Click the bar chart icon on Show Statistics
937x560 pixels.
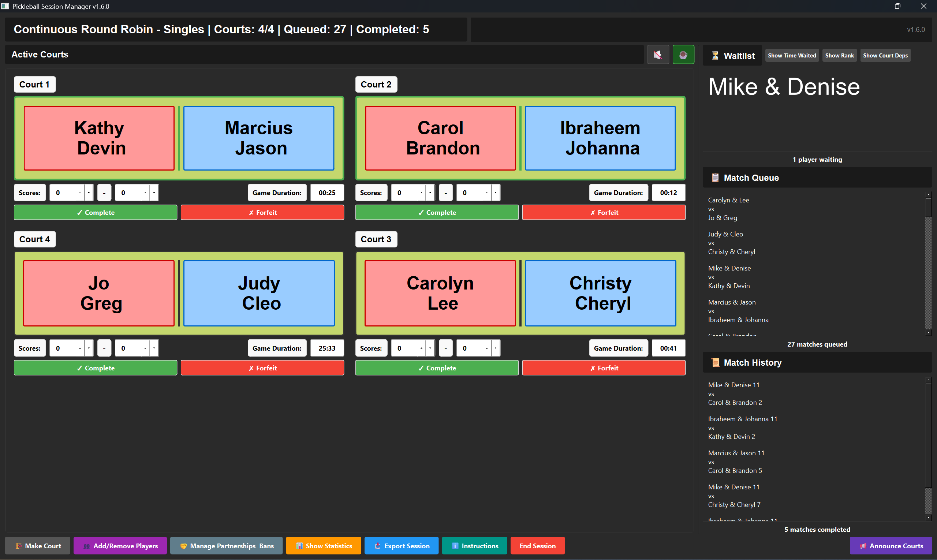[x=299, y=546]
